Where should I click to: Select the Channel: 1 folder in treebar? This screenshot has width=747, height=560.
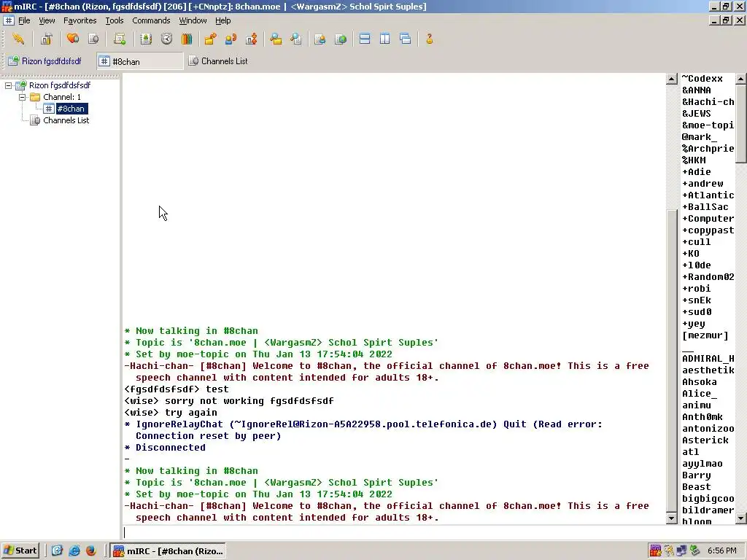pyautogui.click(x=62, y=97)
